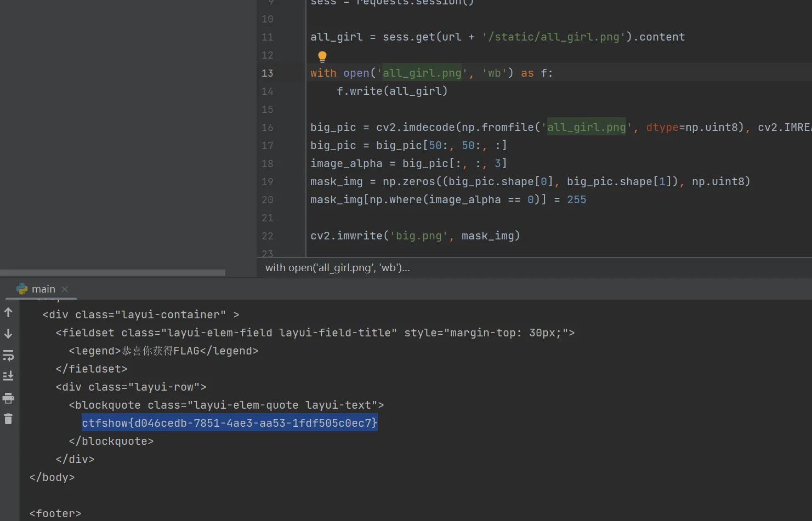Viewport: 812px width, 521px height.
Task: Click the fieldset layui-elem-field output line
Action: pos(315,333)
